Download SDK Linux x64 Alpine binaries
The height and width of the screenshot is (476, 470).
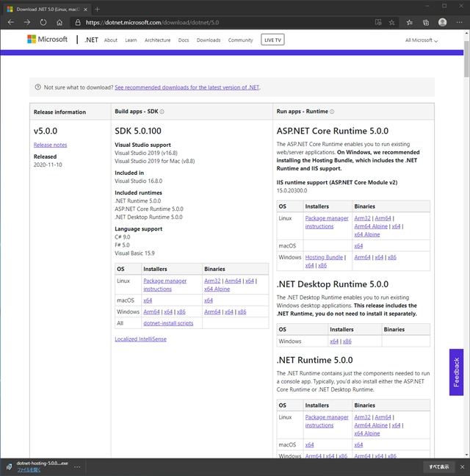(217, 289)
